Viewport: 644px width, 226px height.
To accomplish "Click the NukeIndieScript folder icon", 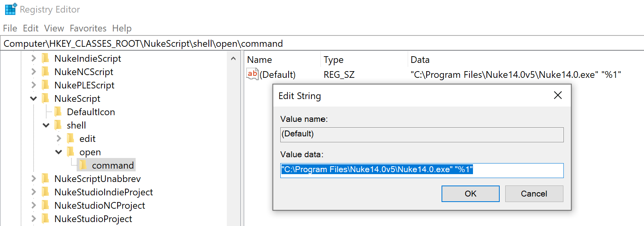I will pos(46,58).
